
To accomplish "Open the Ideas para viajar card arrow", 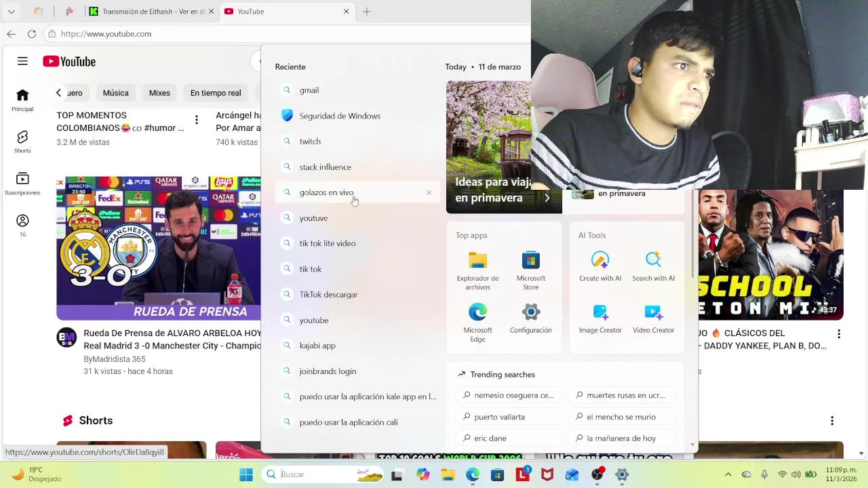I will [x=547, y=198].
